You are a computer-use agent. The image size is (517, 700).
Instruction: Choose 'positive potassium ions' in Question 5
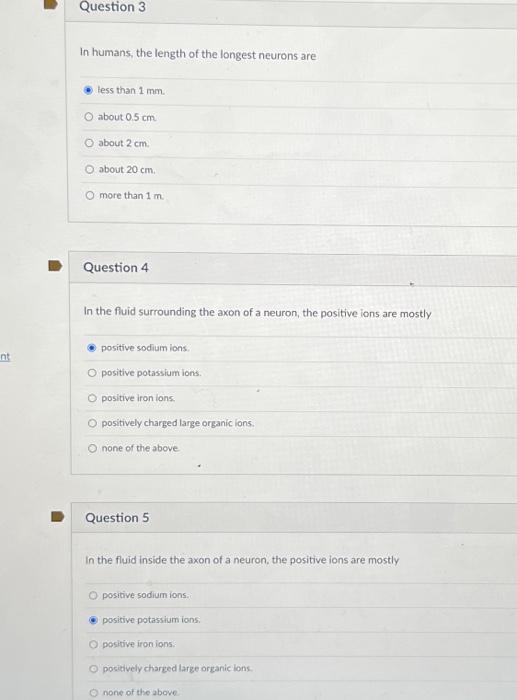pos(93,620)
